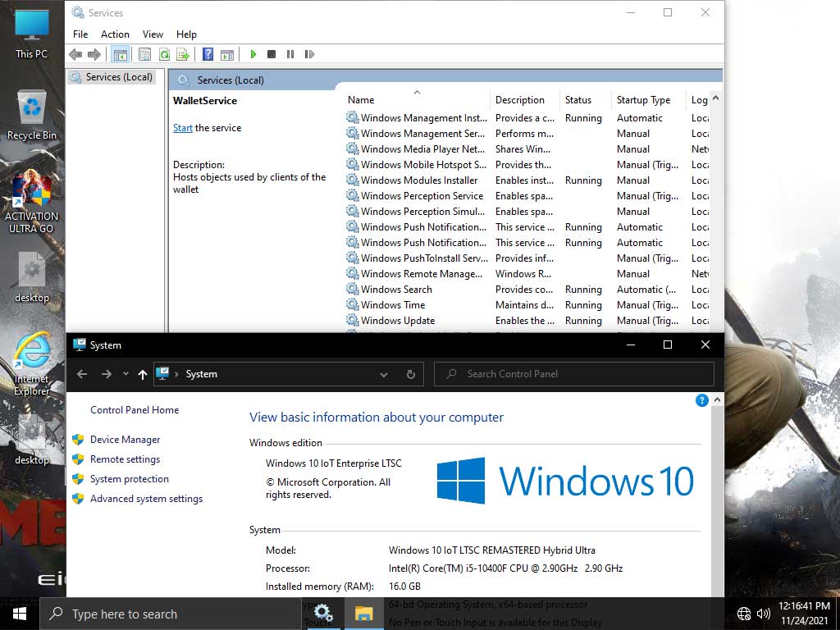
Task: Open Control Panel Home link
Action: click(x=135, y=410)
